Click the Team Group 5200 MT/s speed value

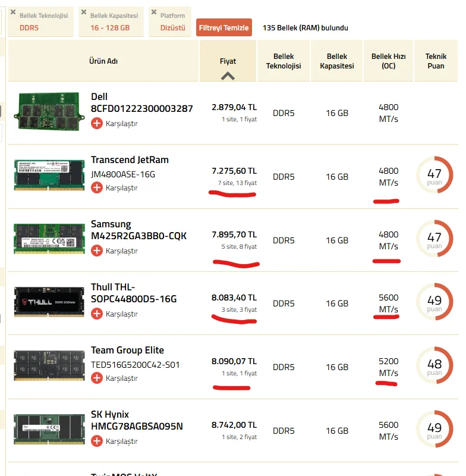(388, 367)
